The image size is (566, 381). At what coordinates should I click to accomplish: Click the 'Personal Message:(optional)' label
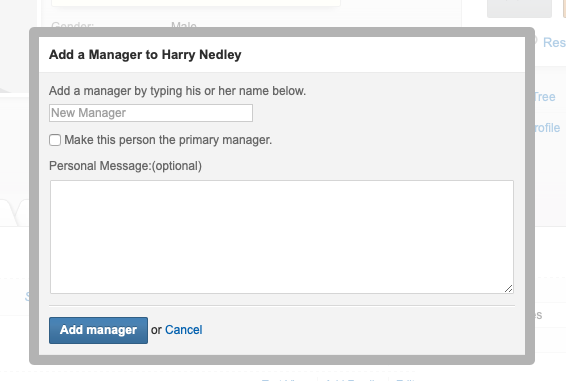click(x=125, y=166)
